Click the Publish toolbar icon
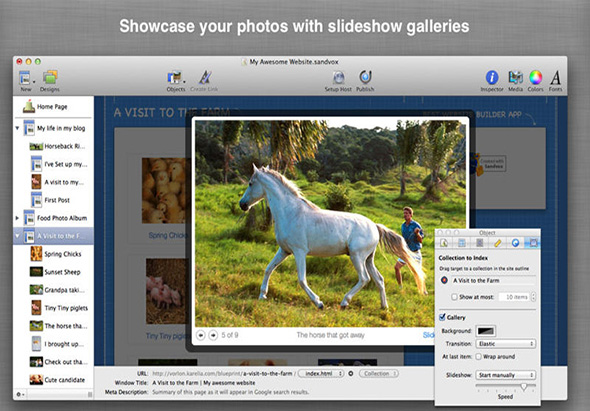The image size is (590, 411). tap(365, 77)
